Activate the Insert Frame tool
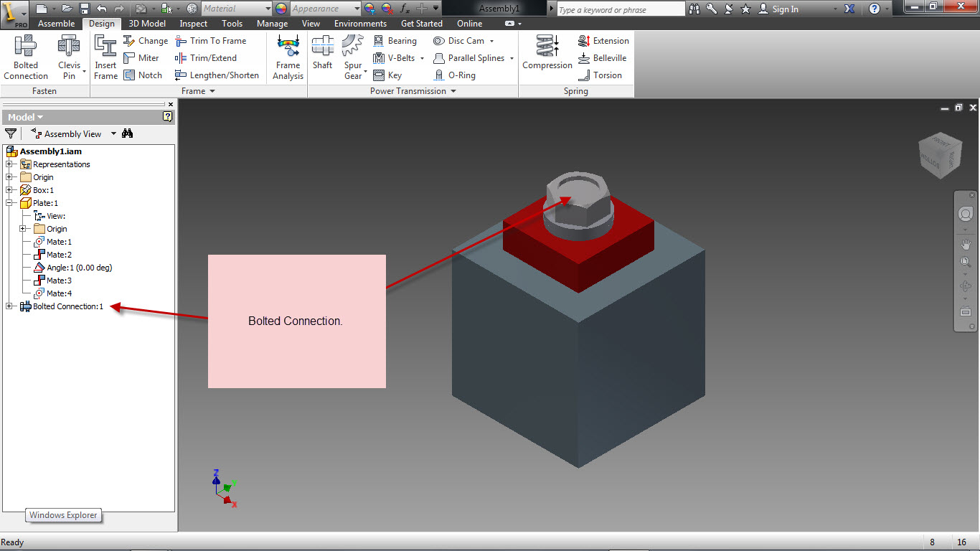Image resolution: width=980 pixels, height=551 pixels. tap(105, 57)
